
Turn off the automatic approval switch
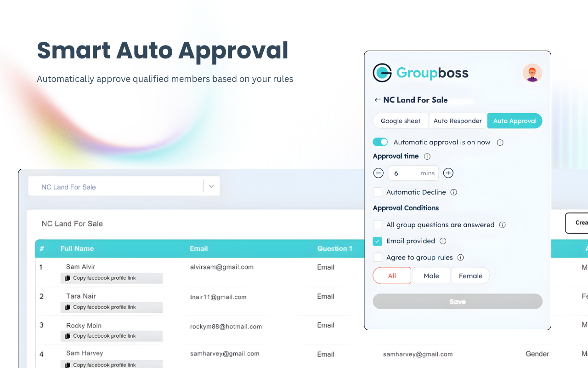pyautogui.click(x=380, y=142)
